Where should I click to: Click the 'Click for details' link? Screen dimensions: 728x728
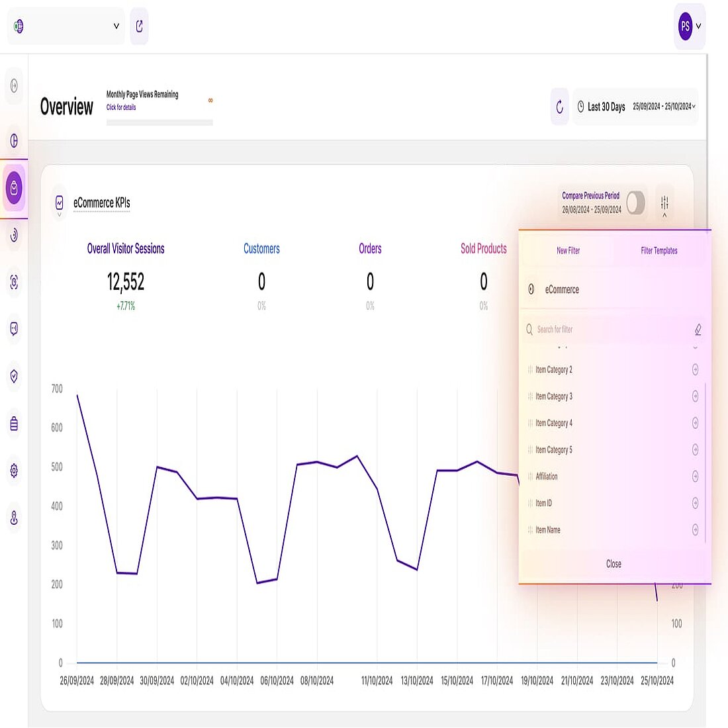coord(121,107)
